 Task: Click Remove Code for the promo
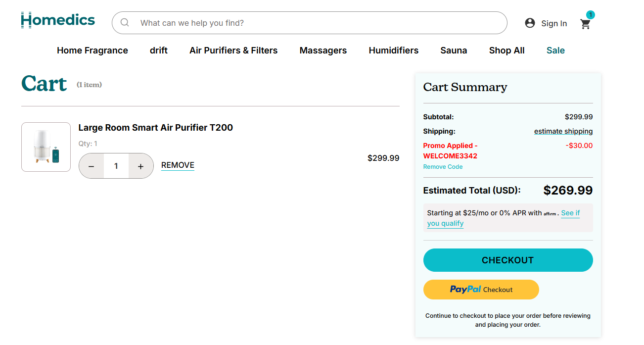pos(443,167)
